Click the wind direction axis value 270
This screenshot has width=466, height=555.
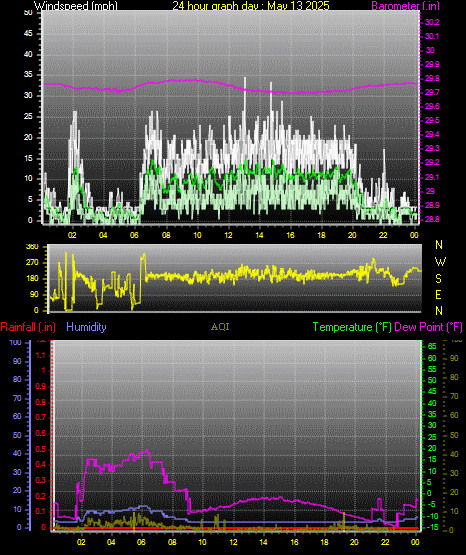[33, 263]
